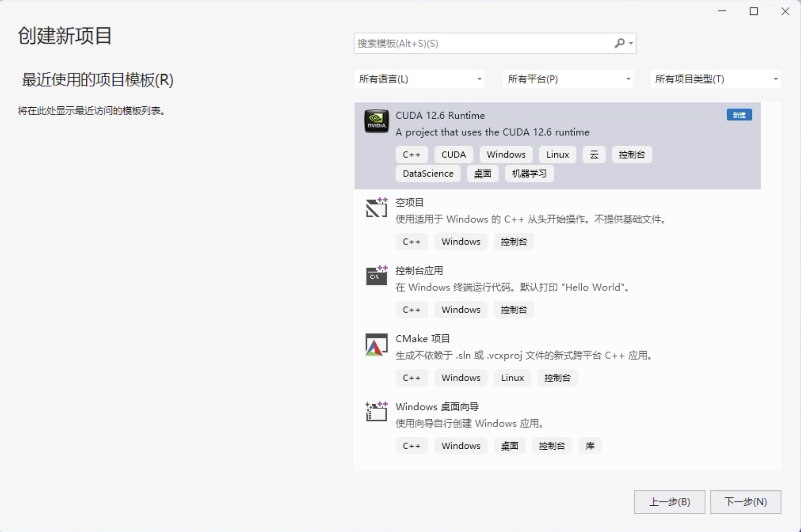Open the 所有项目类型 project type dropdown
Image resolution: width=801 pixels, height=532 pixels.
[x=715, y=79]
